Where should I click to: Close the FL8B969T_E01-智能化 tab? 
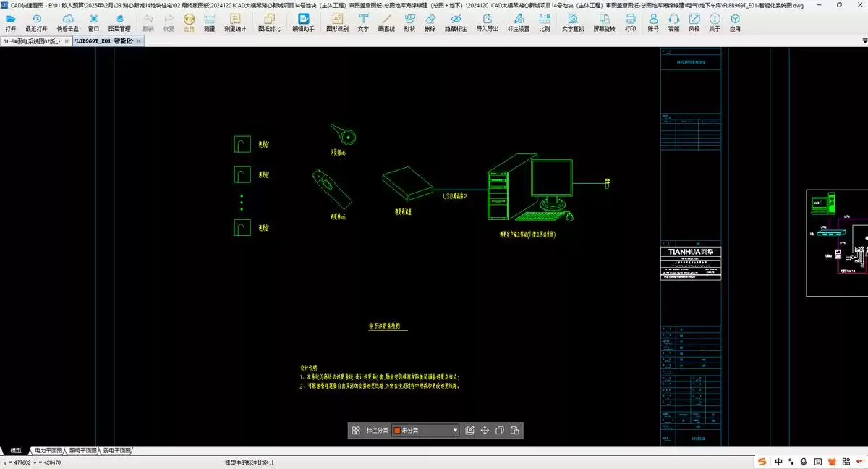(x=140, y=41)
